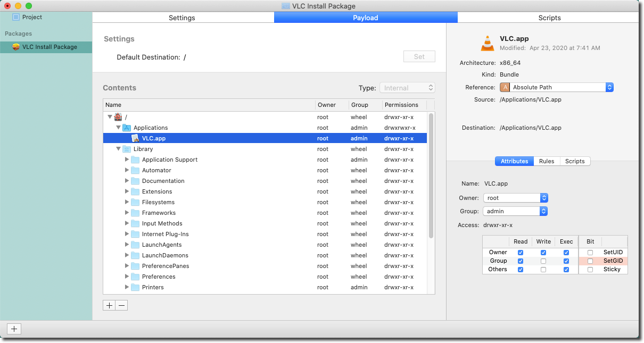Click the Group column header
This screenshot has height=343, width=644.
(366, 105)
